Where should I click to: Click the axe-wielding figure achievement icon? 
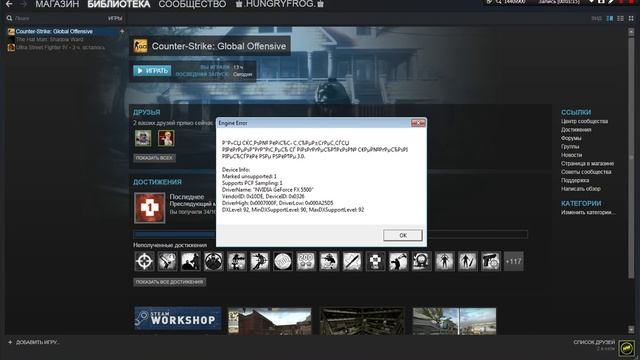(398, 261)
